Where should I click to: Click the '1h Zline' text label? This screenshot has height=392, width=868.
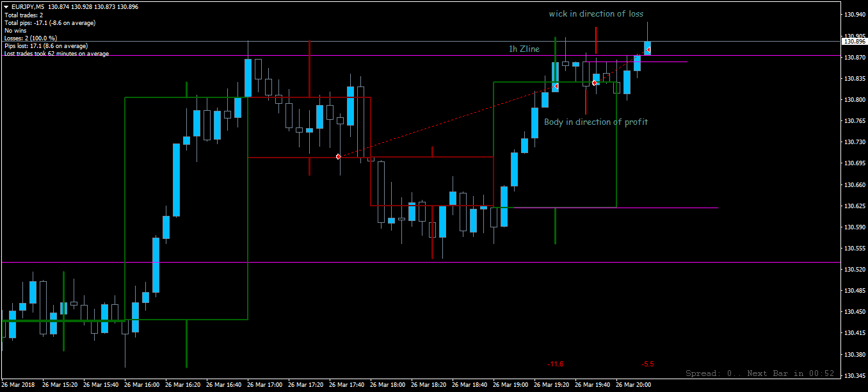(x=524, y=49)
